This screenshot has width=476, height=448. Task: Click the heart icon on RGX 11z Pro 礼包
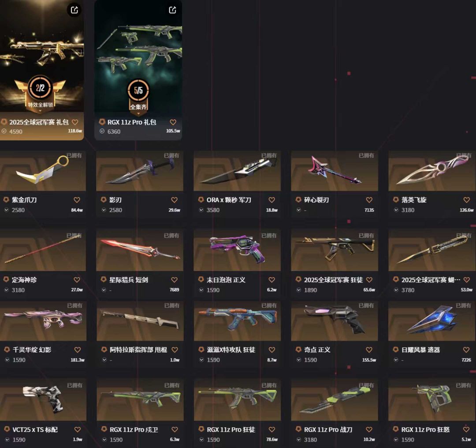pyautogui.click(x=173, y=122)
